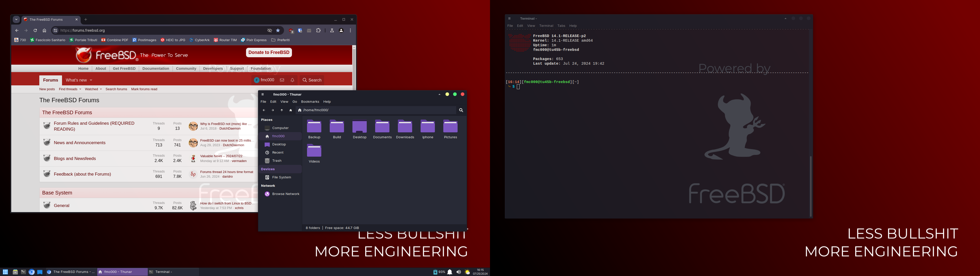Click the browser back arrow
This screenshot has width=980, height=276.
17,30
